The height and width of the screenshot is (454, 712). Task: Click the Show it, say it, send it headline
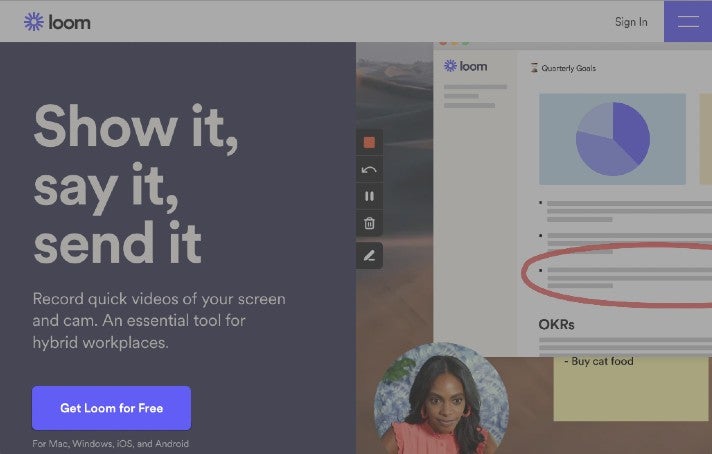click(x=135, y=185)
